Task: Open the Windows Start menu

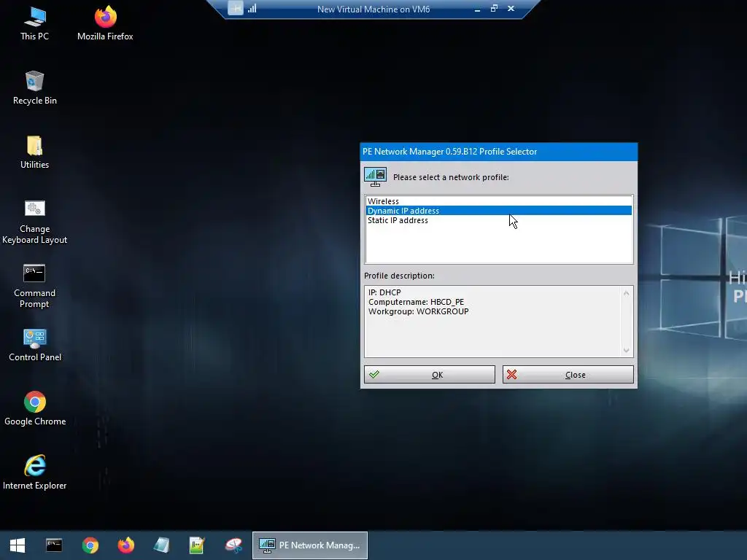Action: [18, 545]
